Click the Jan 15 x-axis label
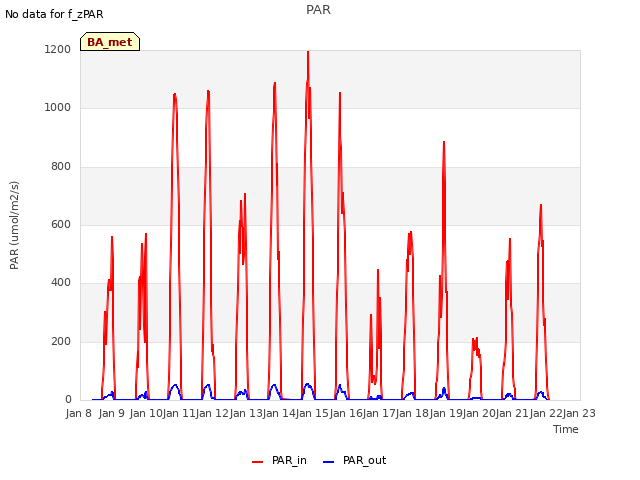 [312, 413]
